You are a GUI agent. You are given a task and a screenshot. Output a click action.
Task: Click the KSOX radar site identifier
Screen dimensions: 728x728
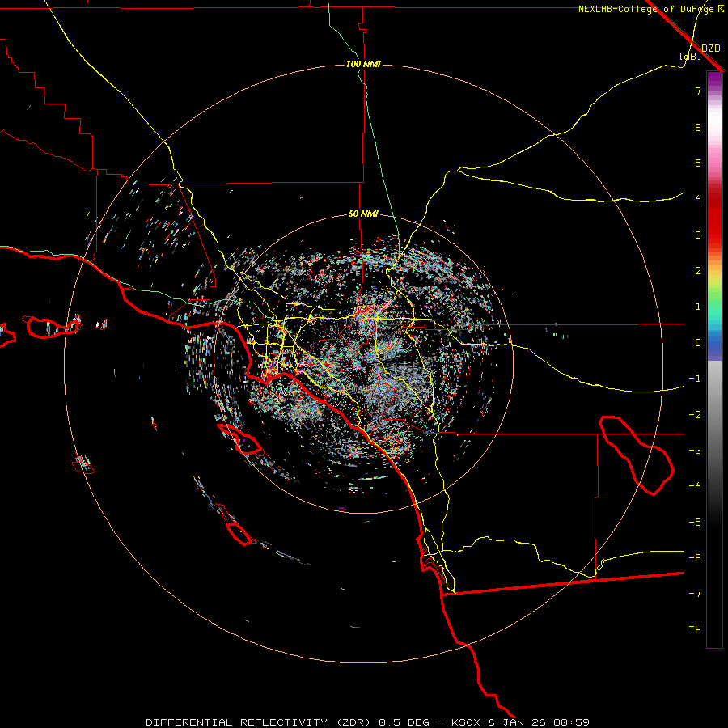coord(467,722)
